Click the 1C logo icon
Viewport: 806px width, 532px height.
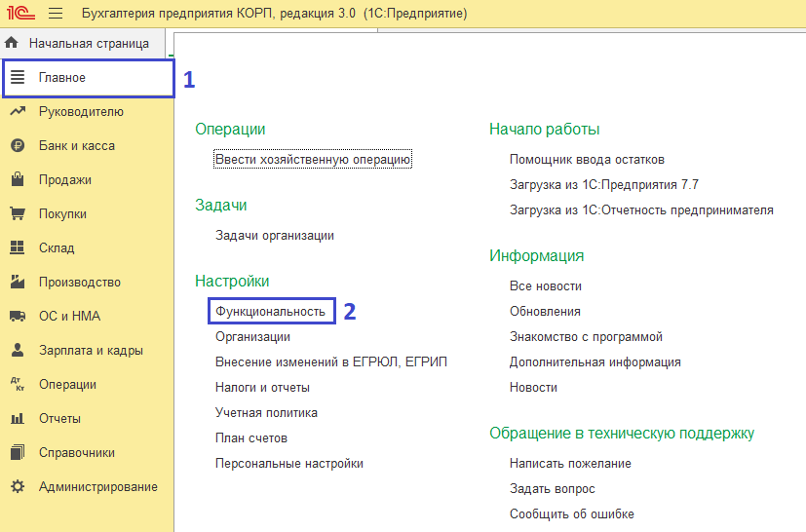pos(20,14)
